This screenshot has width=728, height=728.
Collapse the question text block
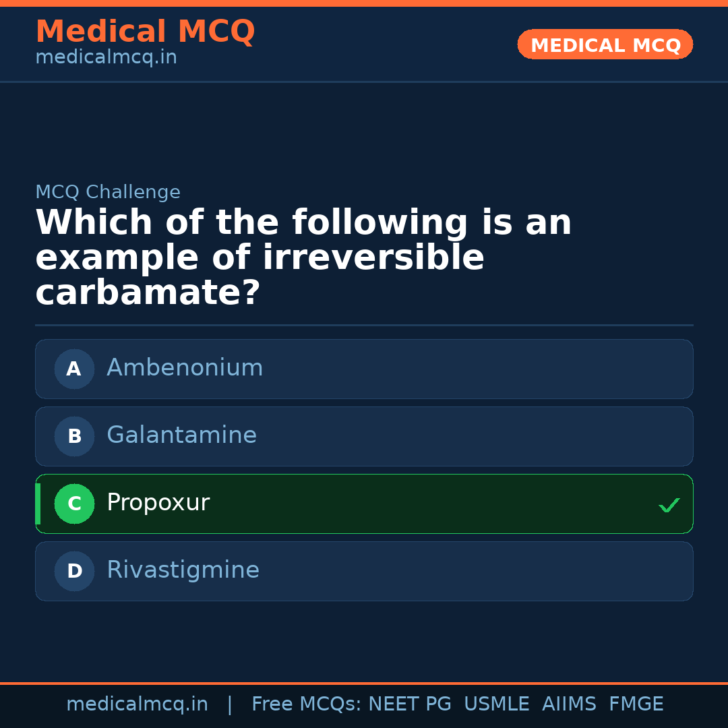303,257
